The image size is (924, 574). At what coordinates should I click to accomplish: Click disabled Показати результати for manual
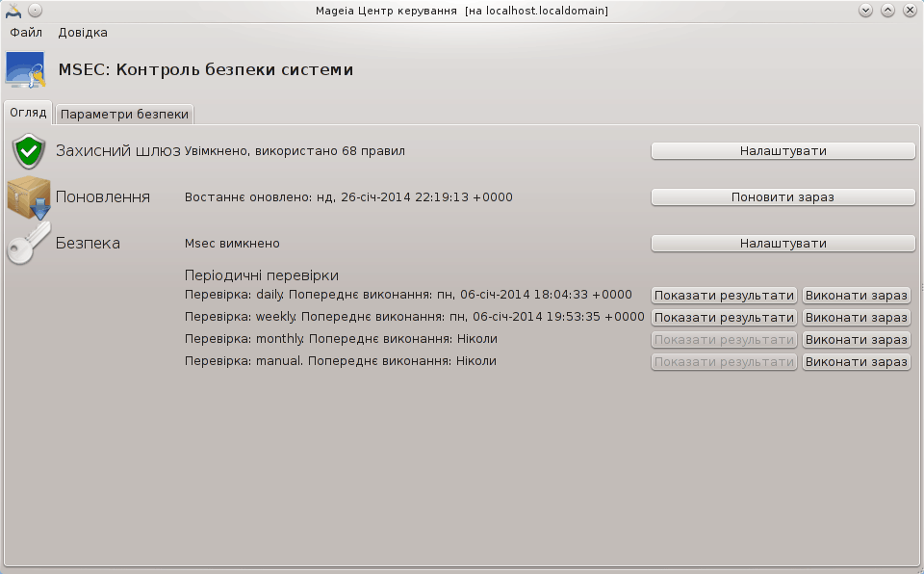pos(724,361)
